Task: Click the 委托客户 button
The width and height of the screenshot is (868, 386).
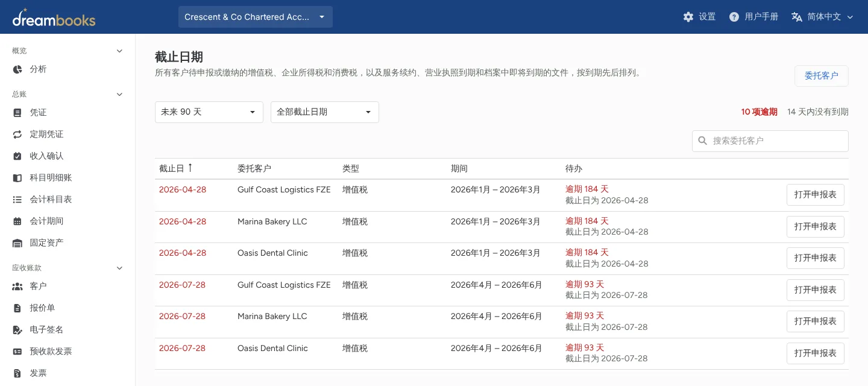Action: tap(822, 76)
